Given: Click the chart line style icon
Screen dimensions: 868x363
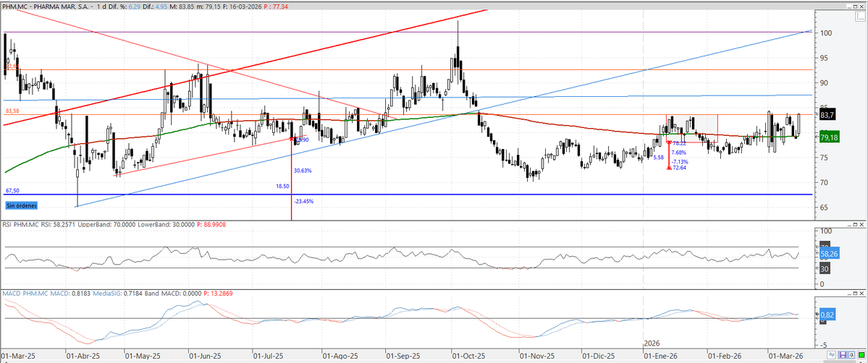Looking at the screenshot, I should [832, 355].
